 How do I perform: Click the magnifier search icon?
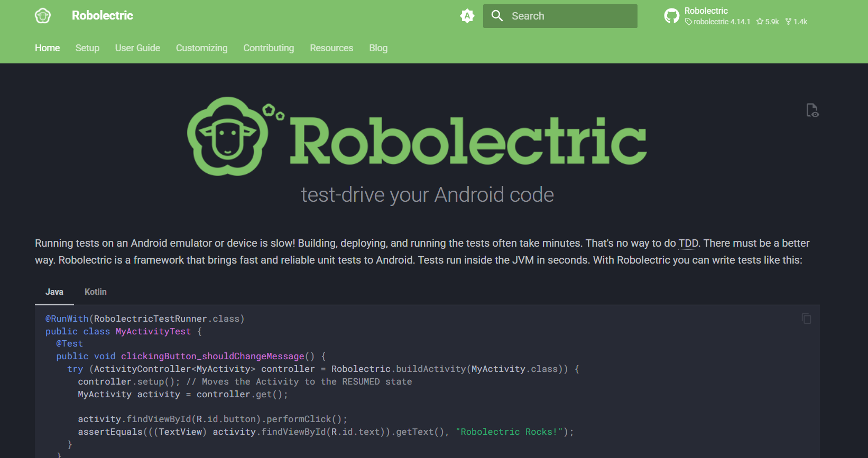pos(497,16)
